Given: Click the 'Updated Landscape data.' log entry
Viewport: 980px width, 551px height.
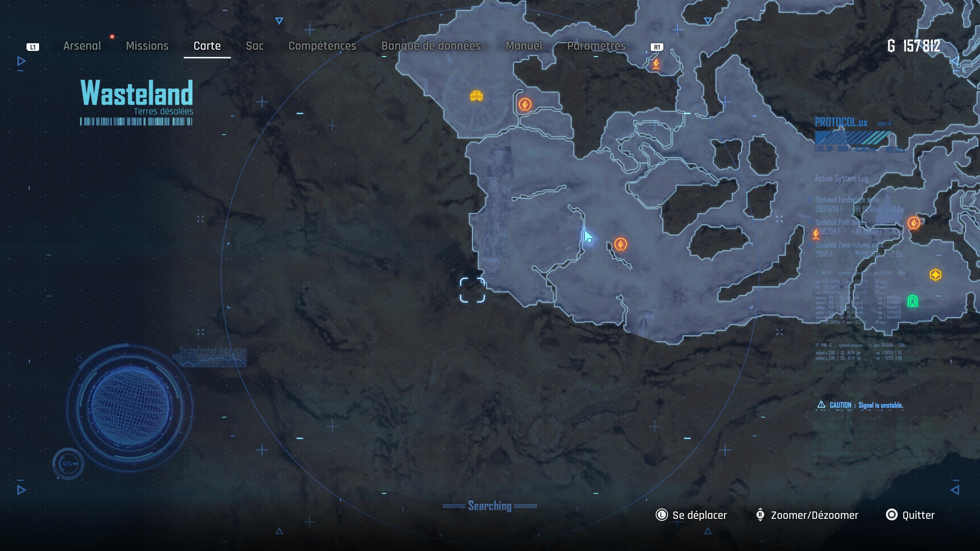Looking at the screenshot, I should click(x=847, y=200).
